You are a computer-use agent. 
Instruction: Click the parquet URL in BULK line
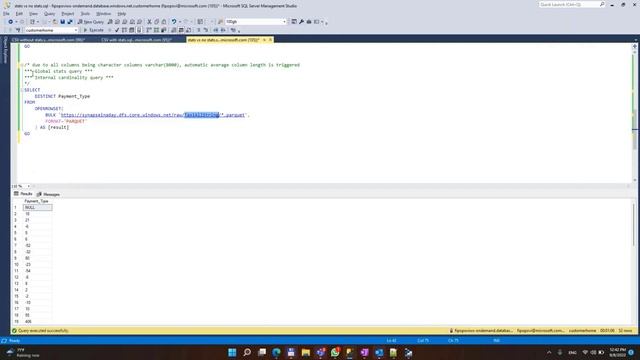click(153, 115)
